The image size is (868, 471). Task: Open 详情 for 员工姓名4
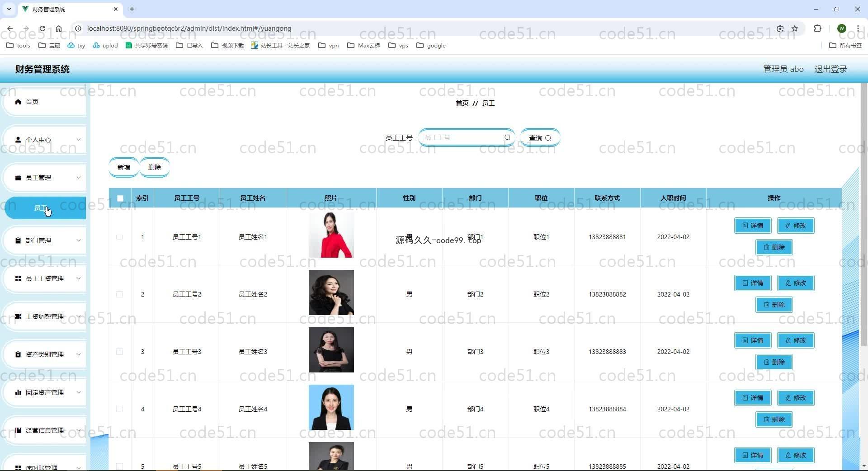coord(753,398)
